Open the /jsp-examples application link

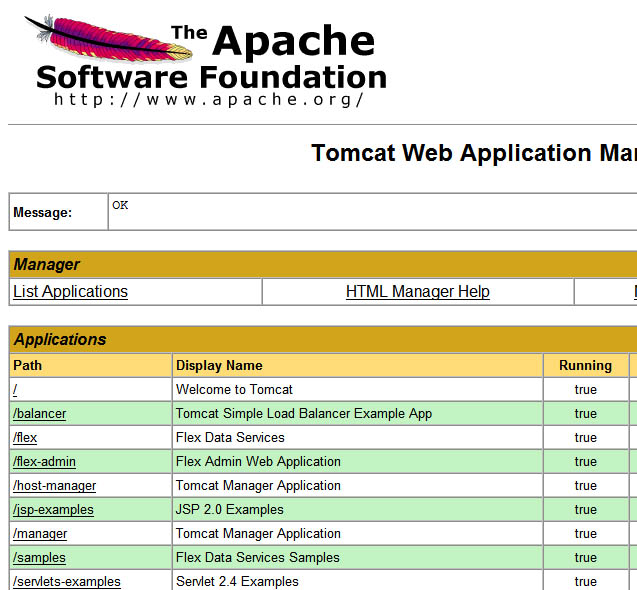click(x=53, y=510)
